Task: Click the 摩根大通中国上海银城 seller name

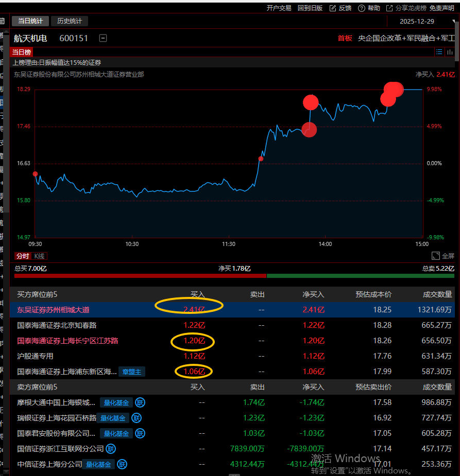Action: (x=56, y=402)
